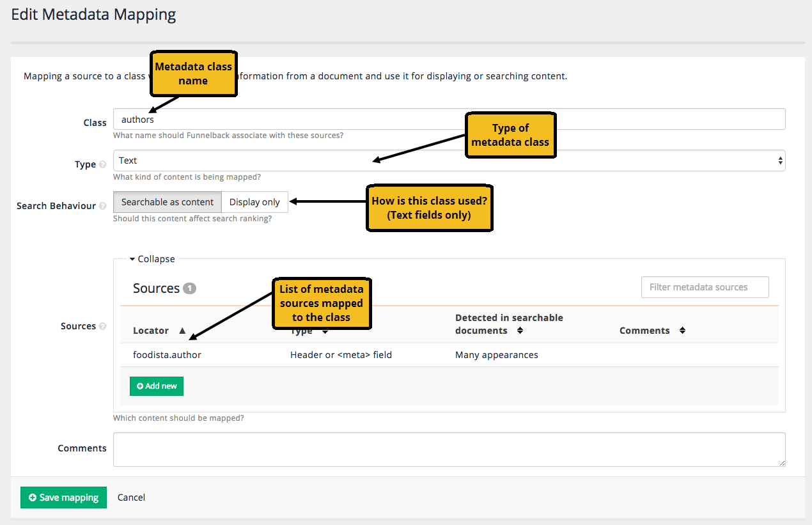The width and height of the screenshot is (812, 525).
Task: Click inside the Comments text area
Action: [448, 449]
